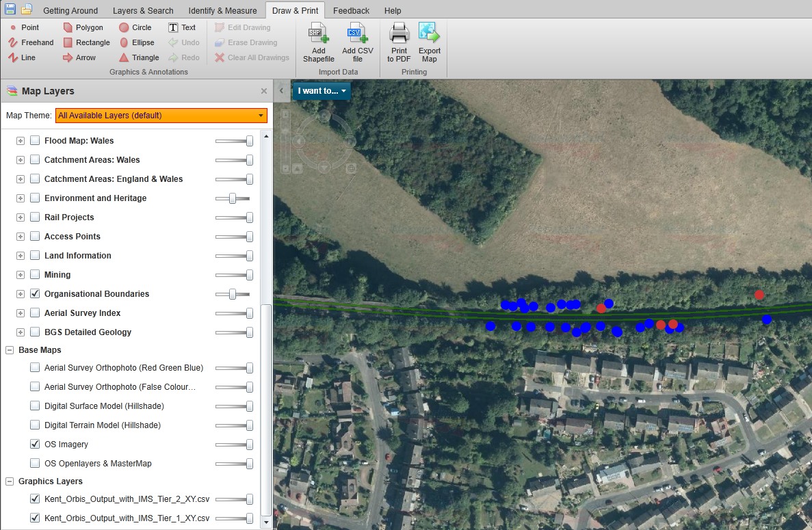Adjust the Environment and Heritage opacity slider
812x530 pixels.
233,198
